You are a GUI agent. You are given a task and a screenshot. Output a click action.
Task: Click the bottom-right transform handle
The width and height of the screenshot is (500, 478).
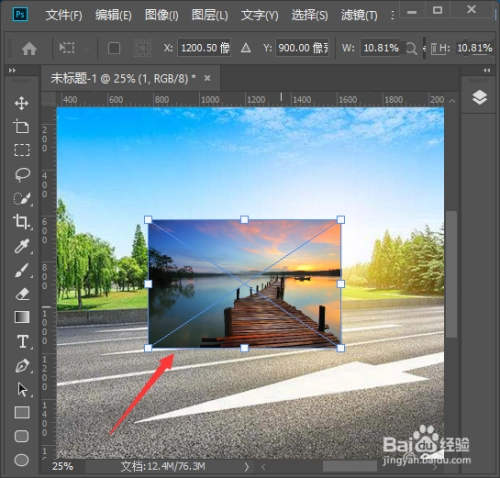pyautogui.click(x=341, y=348)
